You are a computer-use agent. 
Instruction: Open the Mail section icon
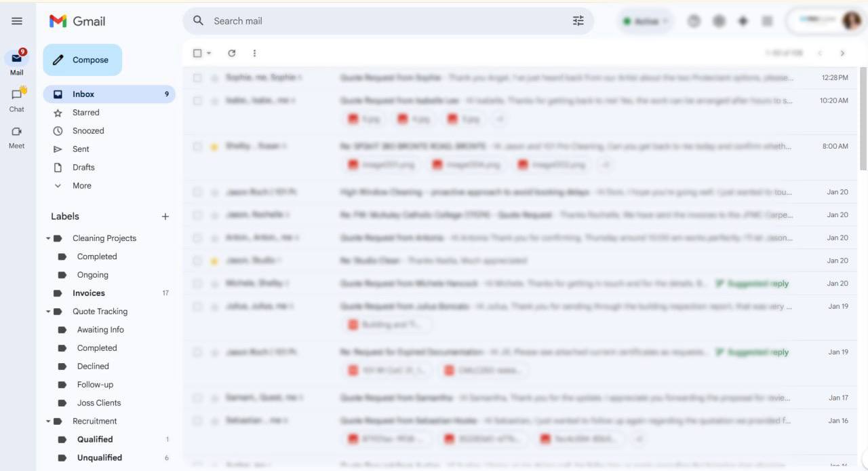click(x=17, y=58)
